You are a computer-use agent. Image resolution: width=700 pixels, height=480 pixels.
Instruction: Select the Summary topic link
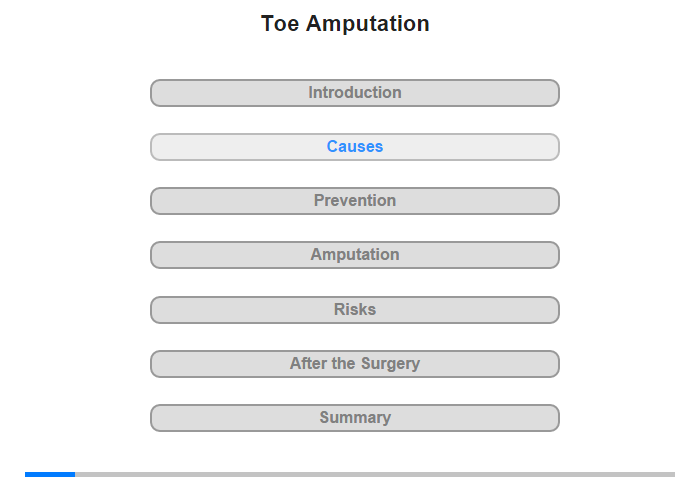(x=355, y=418)
